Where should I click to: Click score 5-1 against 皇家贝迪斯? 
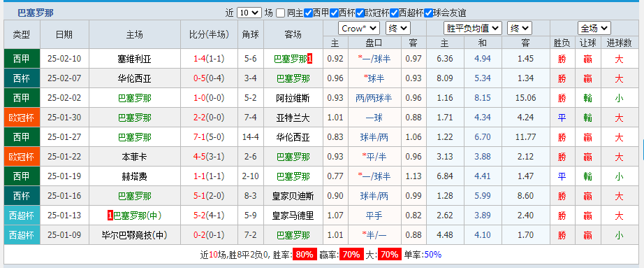point(200,196)
